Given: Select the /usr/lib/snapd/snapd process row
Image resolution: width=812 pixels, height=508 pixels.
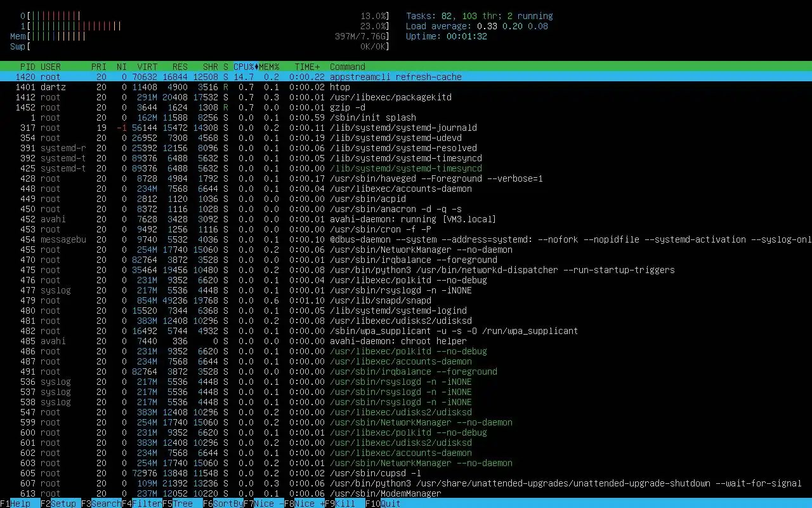Looking at the screenshot, I should click(x=406, y=300).
